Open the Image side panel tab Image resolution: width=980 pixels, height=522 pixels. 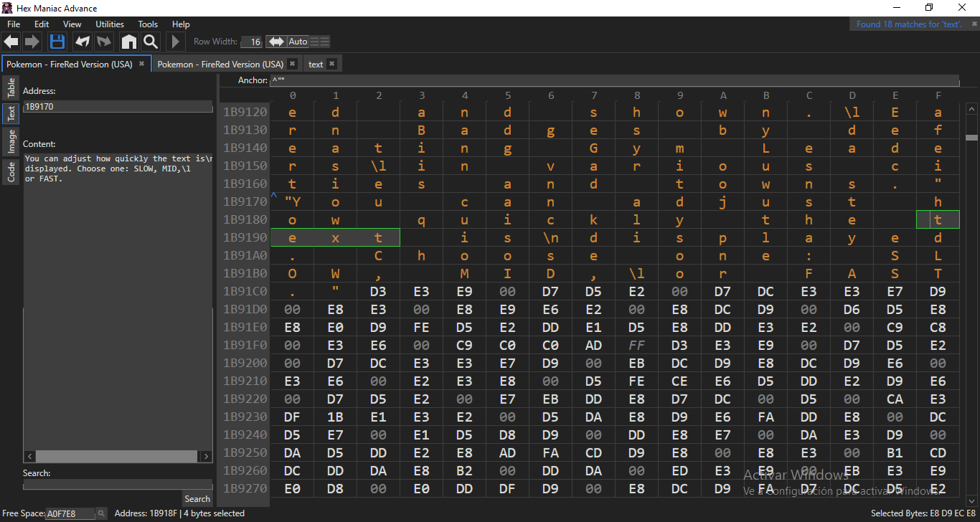[11, 142]
